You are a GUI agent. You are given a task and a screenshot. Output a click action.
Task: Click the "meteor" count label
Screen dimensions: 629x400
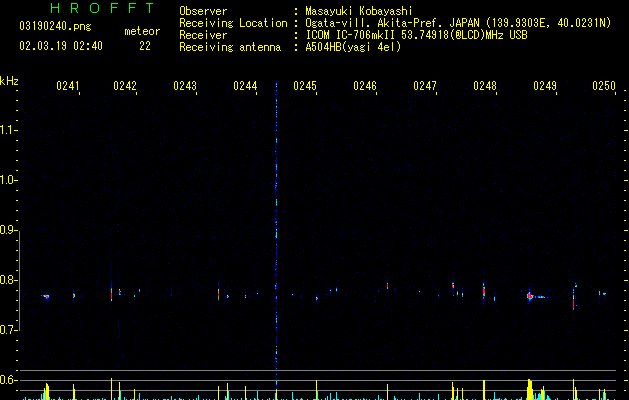click(x=142, y=31)
